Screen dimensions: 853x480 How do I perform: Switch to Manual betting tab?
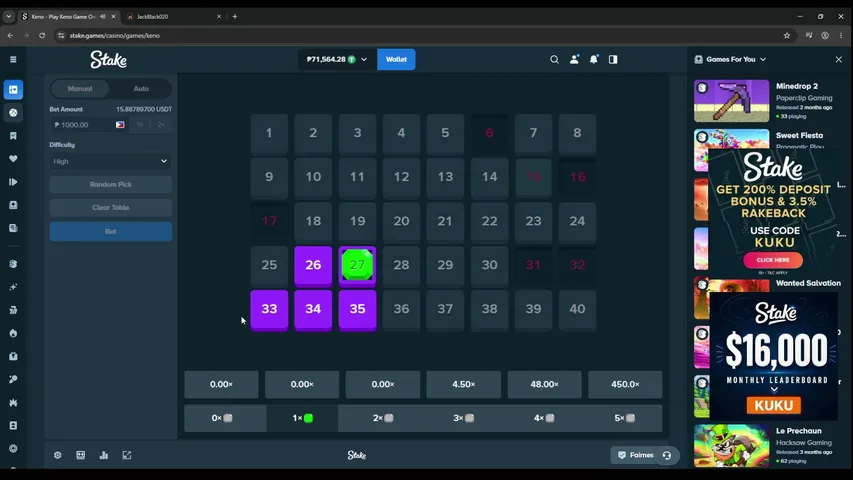tap(80, 88)
